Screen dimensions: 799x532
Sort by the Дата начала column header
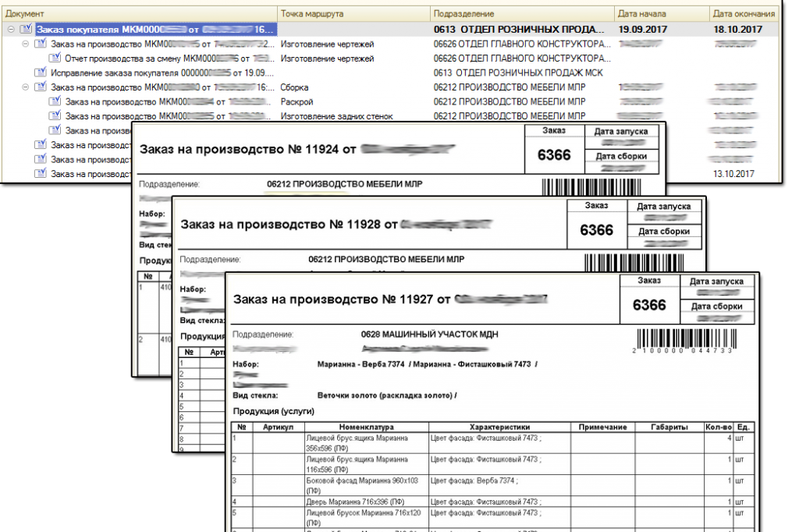[662, 14]
